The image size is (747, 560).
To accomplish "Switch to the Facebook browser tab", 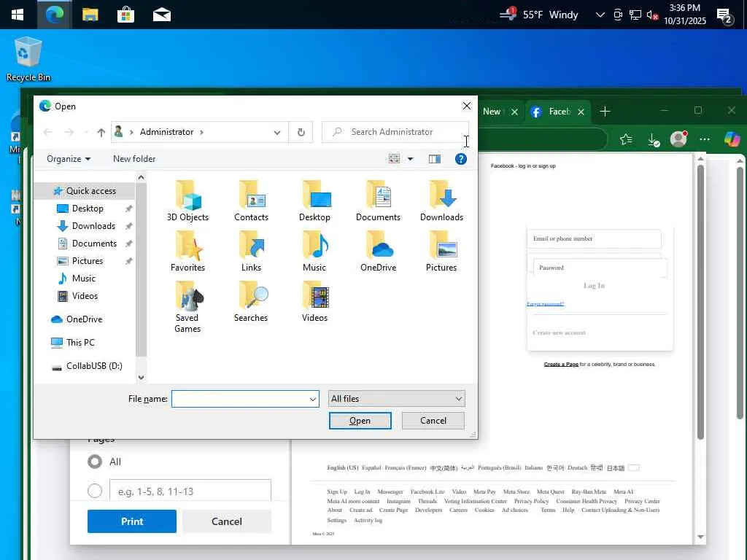I will [557, 112].
